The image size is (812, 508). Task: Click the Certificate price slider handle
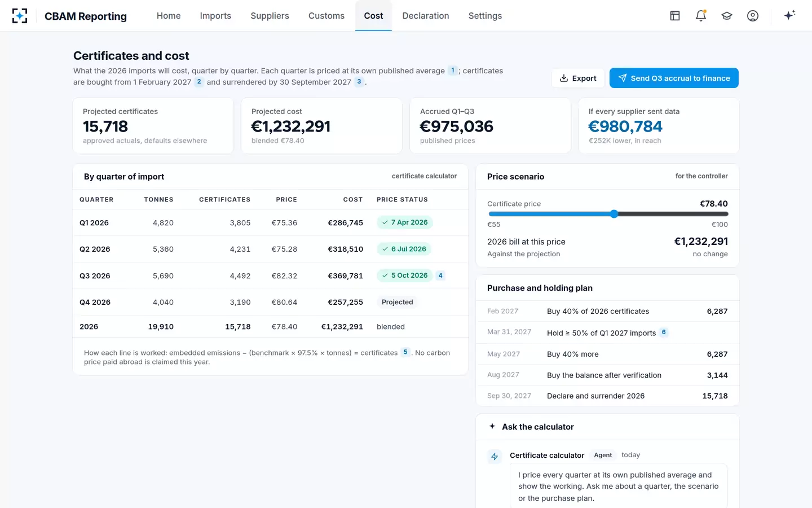pyautogui.click(x=614, y=214)
